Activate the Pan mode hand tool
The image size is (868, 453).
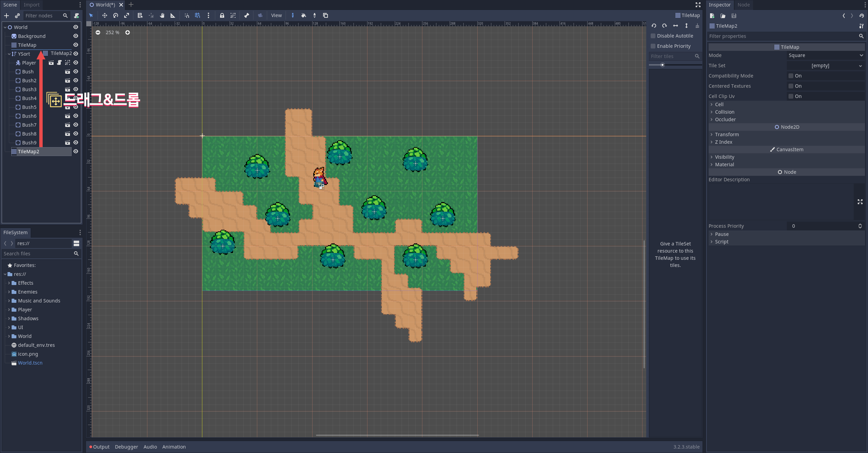tap(162, 15)
